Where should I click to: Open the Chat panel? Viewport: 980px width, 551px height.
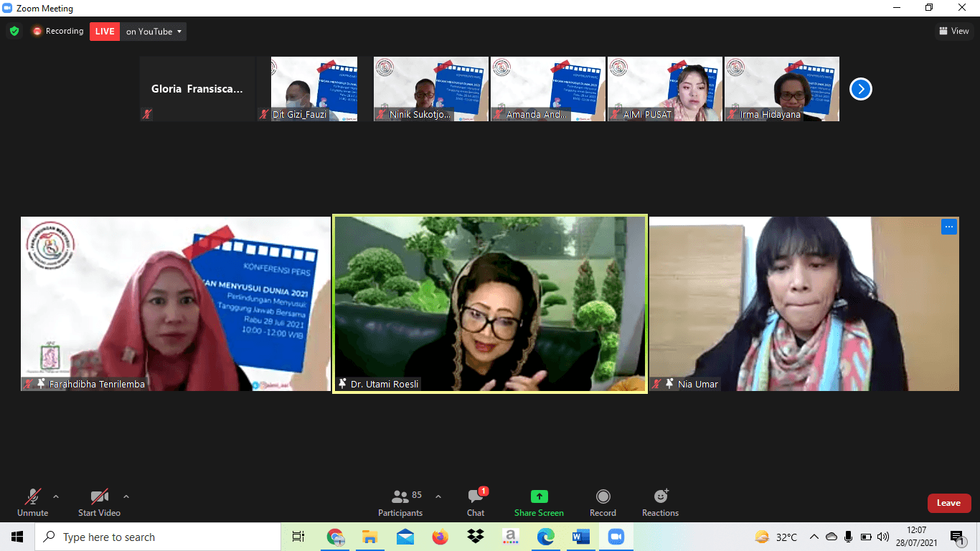476,503
